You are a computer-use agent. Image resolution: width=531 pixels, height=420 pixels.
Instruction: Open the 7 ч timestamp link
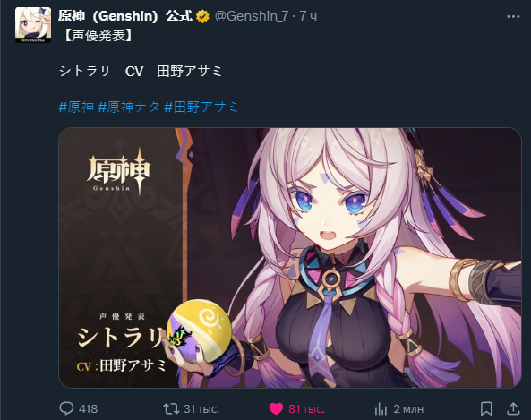click(x=308, y=16)
